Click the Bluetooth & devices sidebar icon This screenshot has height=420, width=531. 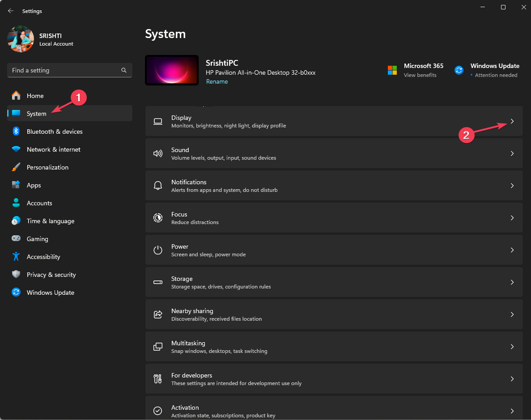16,132
